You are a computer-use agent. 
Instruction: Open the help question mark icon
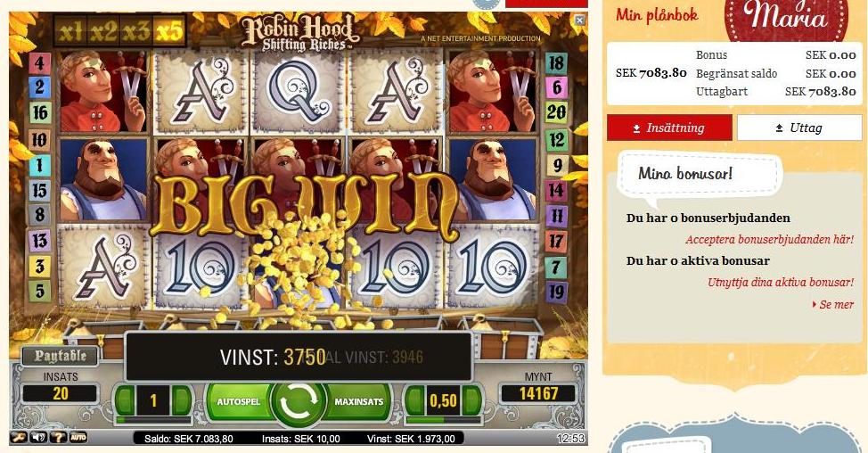[x=58, y=438]
